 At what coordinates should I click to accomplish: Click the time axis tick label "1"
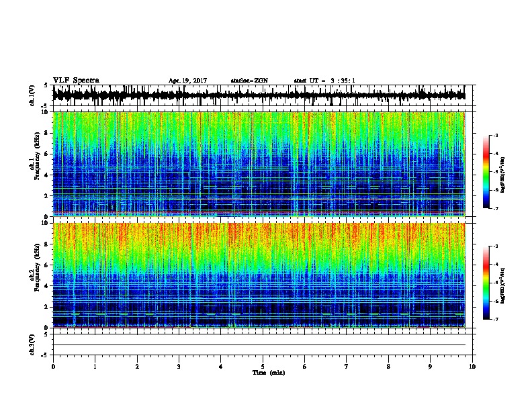pyautogui.click(x=95, y=366)
